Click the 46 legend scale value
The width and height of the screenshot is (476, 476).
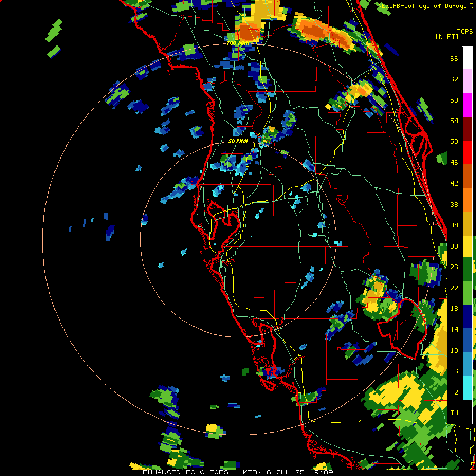pyautogui.click(x=454, y=162)
